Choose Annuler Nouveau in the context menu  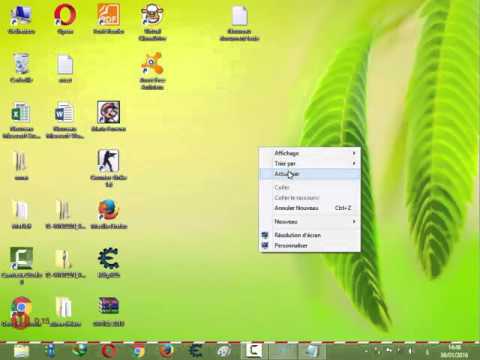[x=310, y=208]
